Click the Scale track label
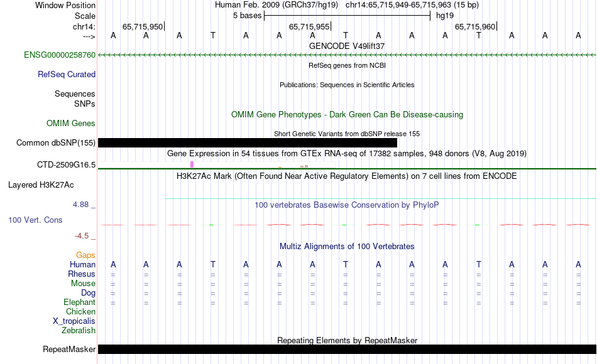Image resolution: width=597 pixels, height=364 pixels. click(85, 16)
